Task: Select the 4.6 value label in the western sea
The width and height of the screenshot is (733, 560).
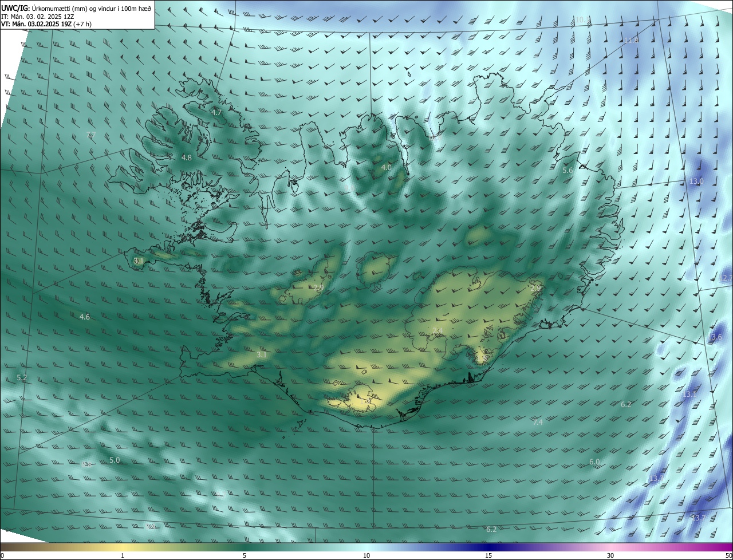Action: 85,317
